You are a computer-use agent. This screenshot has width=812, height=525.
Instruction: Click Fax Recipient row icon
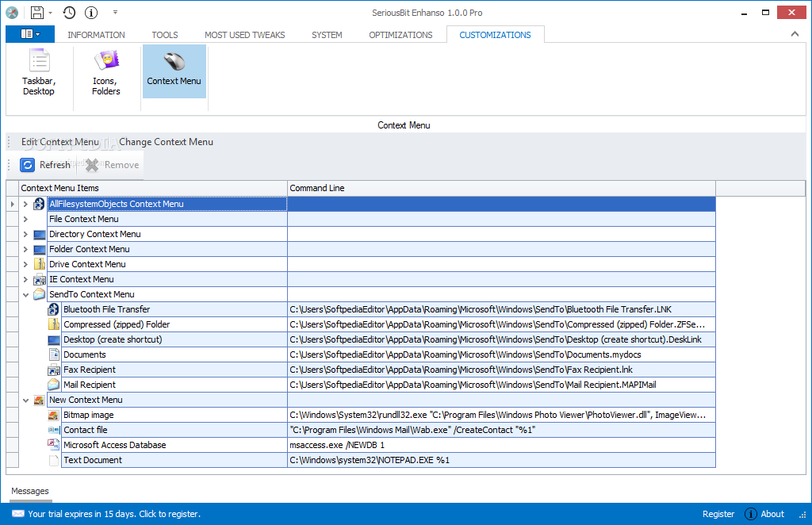53,370
